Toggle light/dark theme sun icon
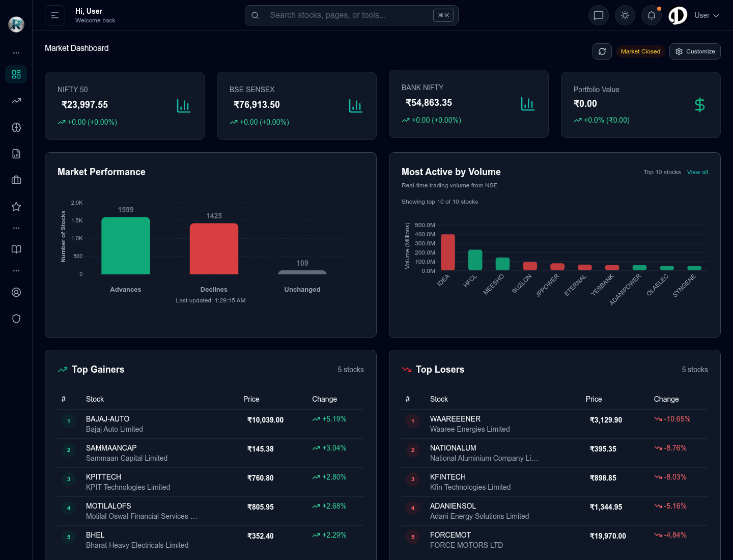Viewport: 733px width, 560px height. [x=625, y=15]
